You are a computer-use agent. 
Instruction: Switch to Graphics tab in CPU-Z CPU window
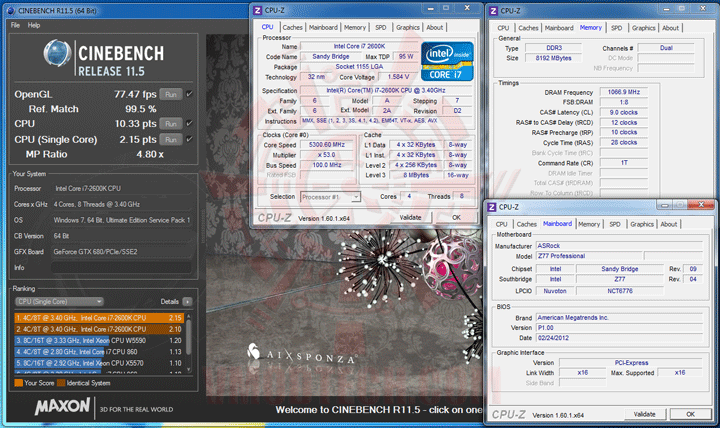(408, 28)
